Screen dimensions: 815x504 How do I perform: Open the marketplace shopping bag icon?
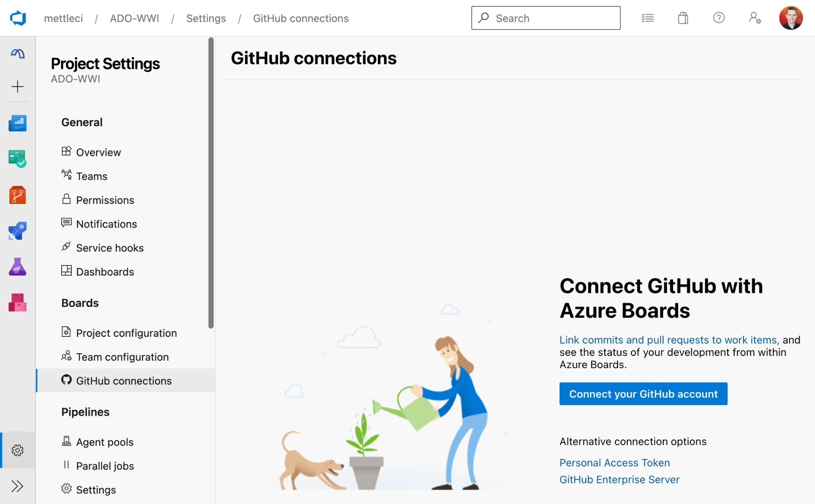(x=683, y=18)
